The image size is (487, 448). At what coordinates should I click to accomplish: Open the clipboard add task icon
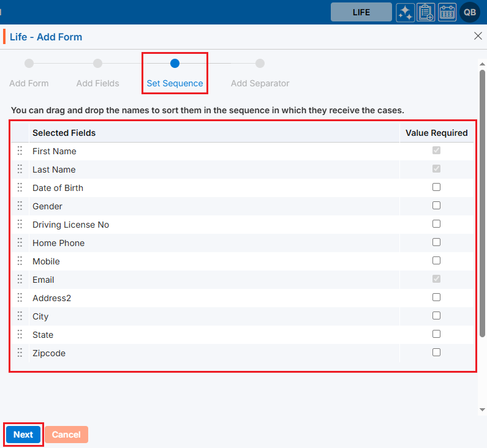(426, 12)
